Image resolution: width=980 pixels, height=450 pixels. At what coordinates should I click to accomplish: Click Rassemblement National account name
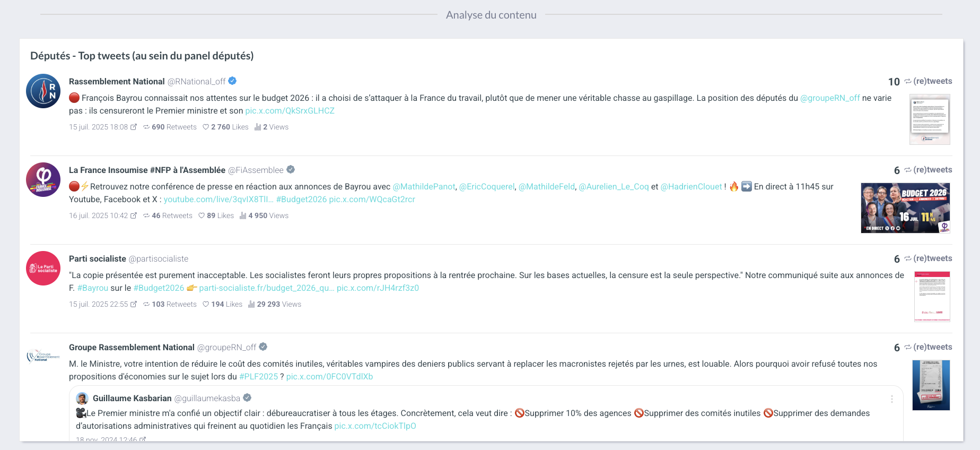click(x=117, y=82)
